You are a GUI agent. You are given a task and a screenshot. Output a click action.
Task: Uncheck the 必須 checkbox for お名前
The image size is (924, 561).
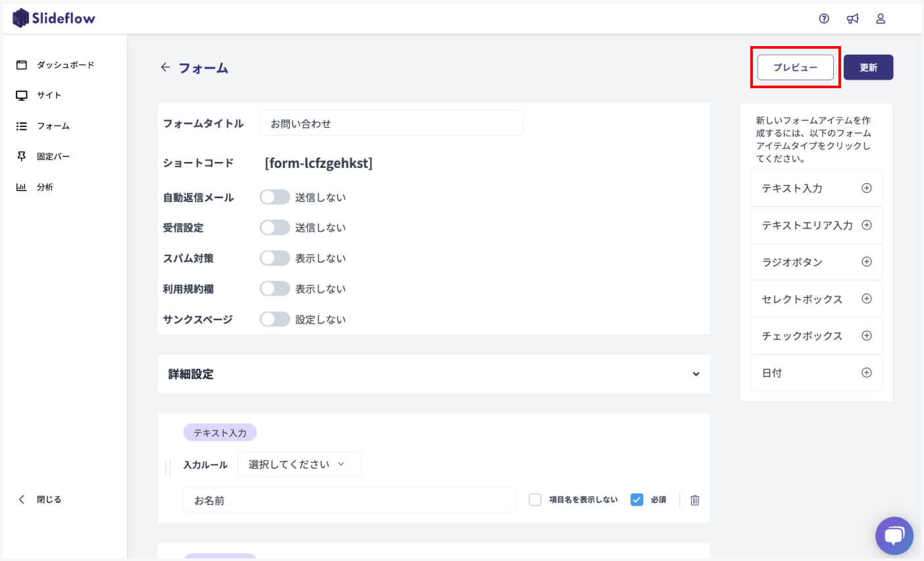tap(636, 500)
